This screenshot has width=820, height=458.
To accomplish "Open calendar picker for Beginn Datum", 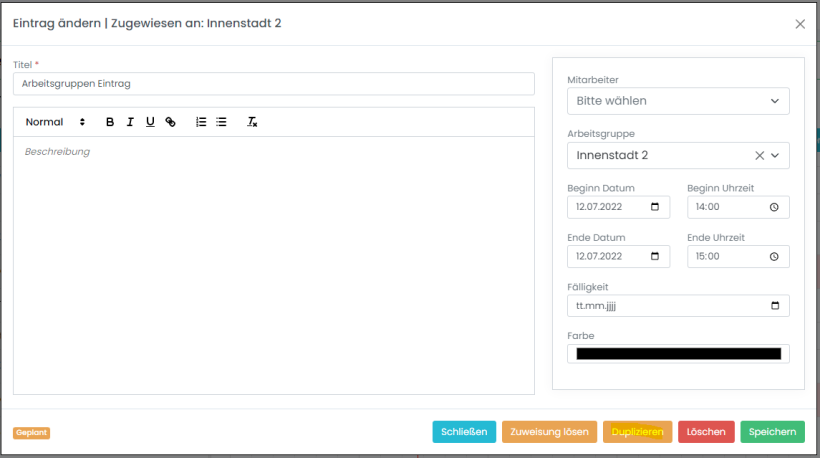I will [655, 207].
